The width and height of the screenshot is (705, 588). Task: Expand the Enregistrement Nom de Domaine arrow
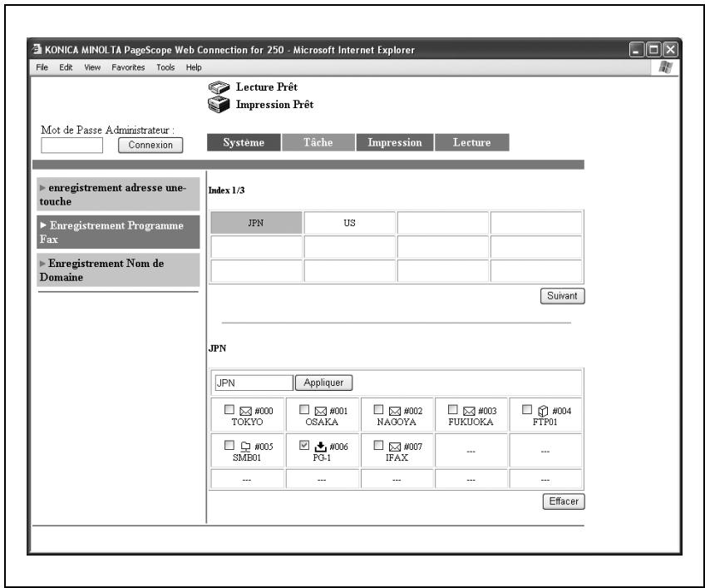click(x=42, y=263)
